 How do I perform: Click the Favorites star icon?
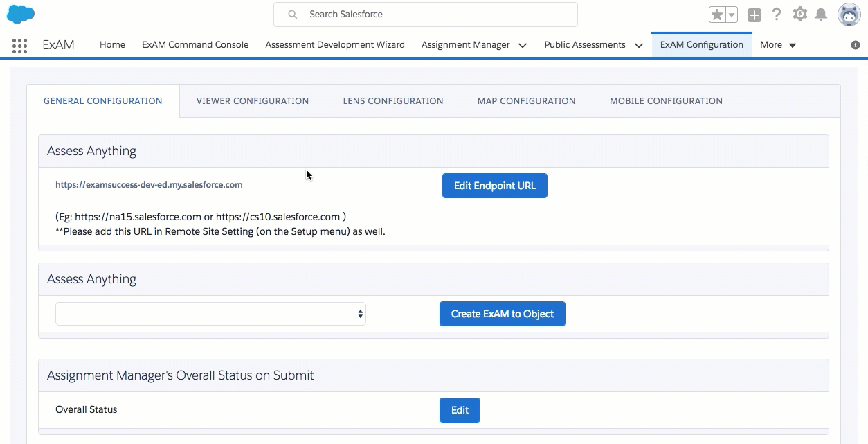(x=717, y=15)
